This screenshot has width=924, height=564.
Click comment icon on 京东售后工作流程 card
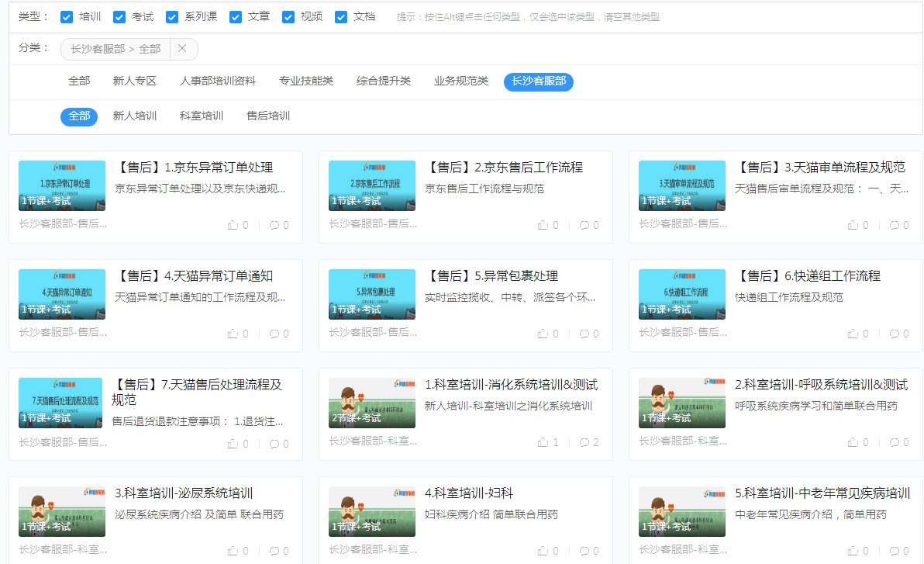584,225
